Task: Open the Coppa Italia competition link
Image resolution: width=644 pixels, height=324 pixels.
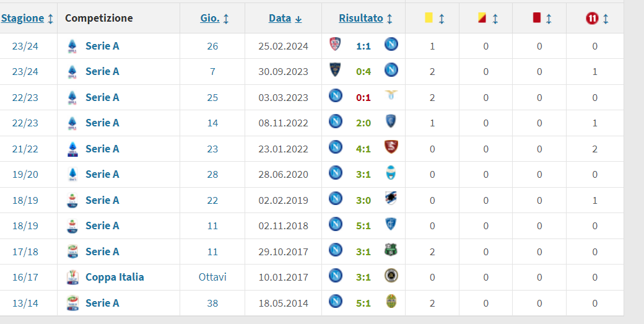Action: click(x=115, y=277)
